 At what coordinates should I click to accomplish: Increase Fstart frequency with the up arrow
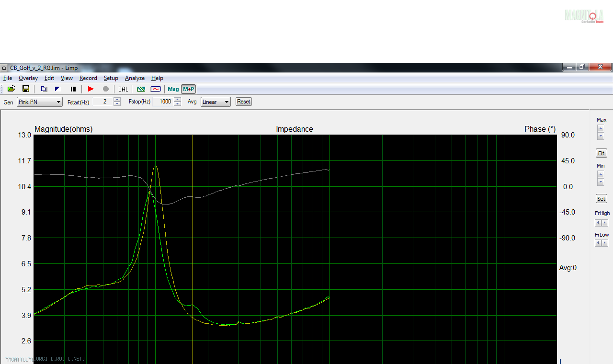pos(117,100)
